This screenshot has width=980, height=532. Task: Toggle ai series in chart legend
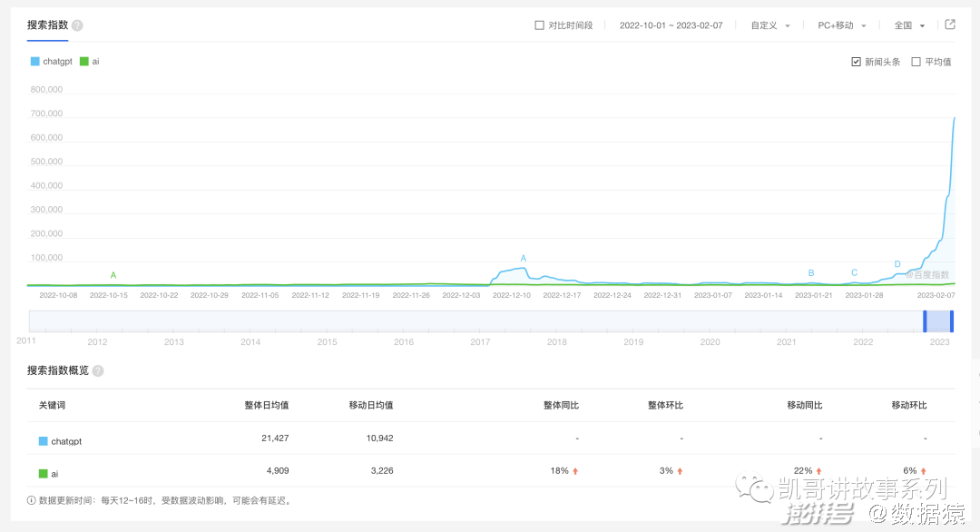tap(90, 62)
